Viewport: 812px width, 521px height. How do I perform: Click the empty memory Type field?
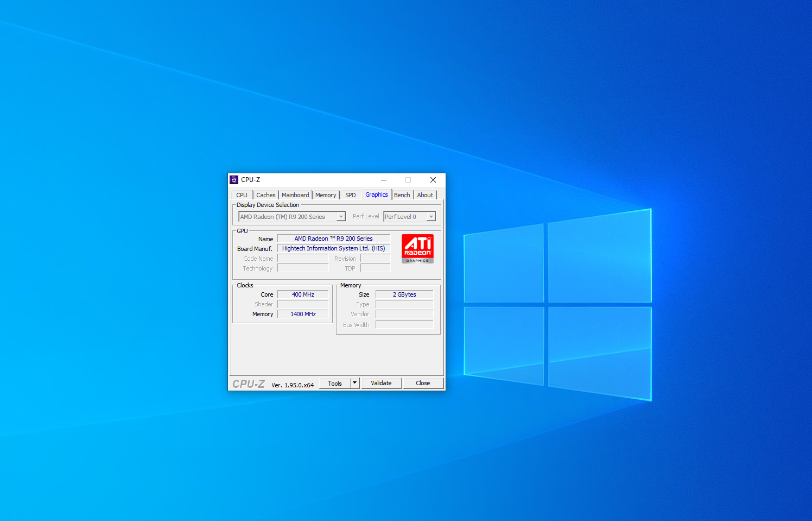coord(404,304)
